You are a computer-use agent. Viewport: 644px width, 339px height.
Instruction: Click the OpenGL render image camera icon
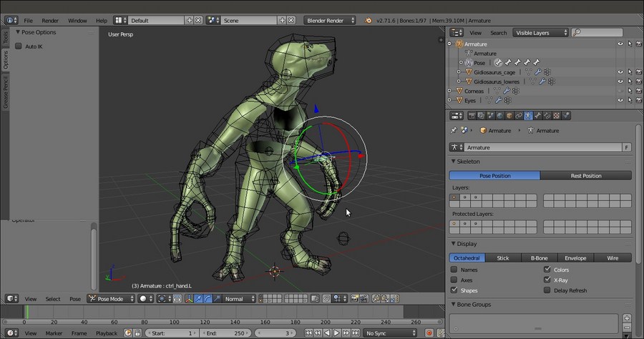354,299
